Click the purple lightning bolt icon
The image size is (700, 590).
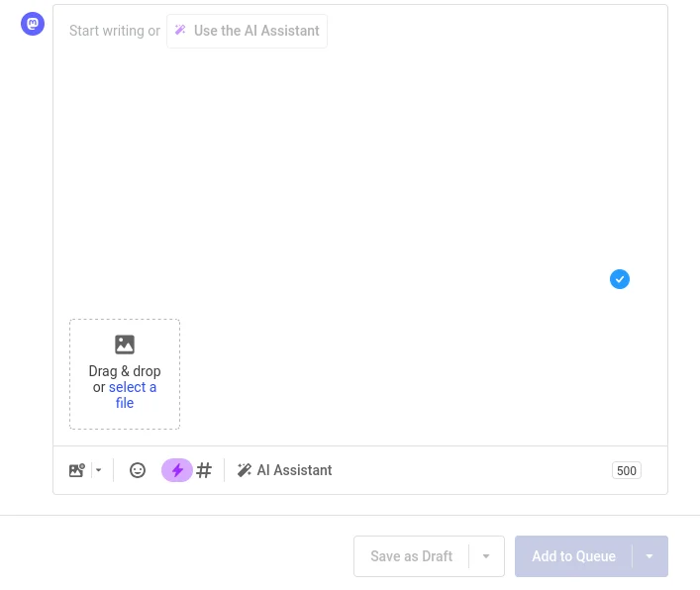point(177,470)
